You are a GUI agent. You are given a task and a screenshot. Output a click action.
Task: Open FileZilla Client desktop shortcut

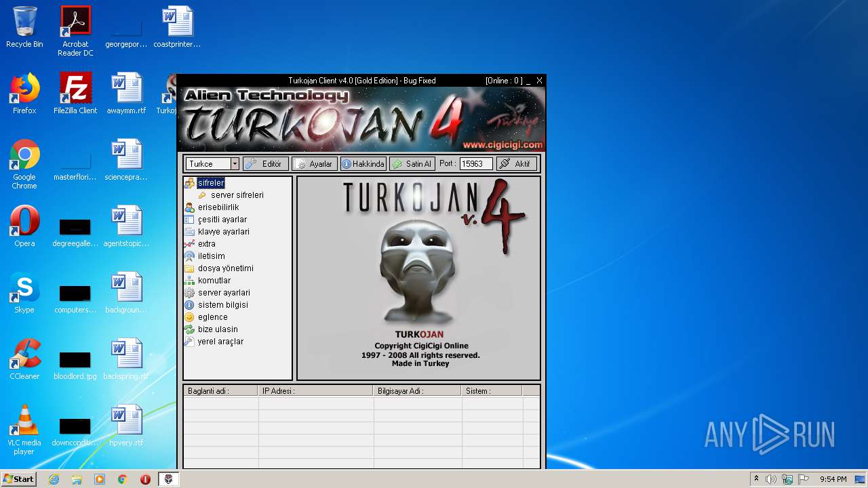click(75, 94)
